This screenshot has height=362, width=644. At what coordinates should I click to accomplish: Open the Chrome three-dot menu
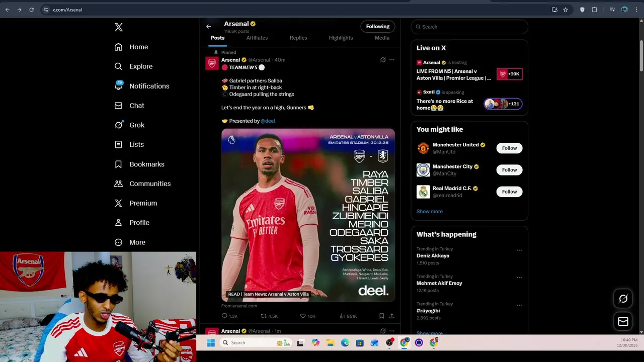tap(637, 10)
